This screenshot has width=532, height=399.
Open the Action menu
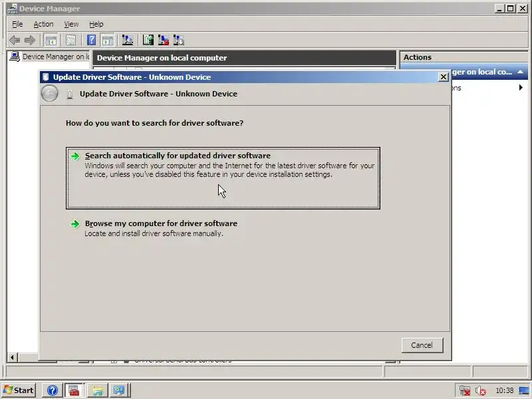(x=43, y=24)
